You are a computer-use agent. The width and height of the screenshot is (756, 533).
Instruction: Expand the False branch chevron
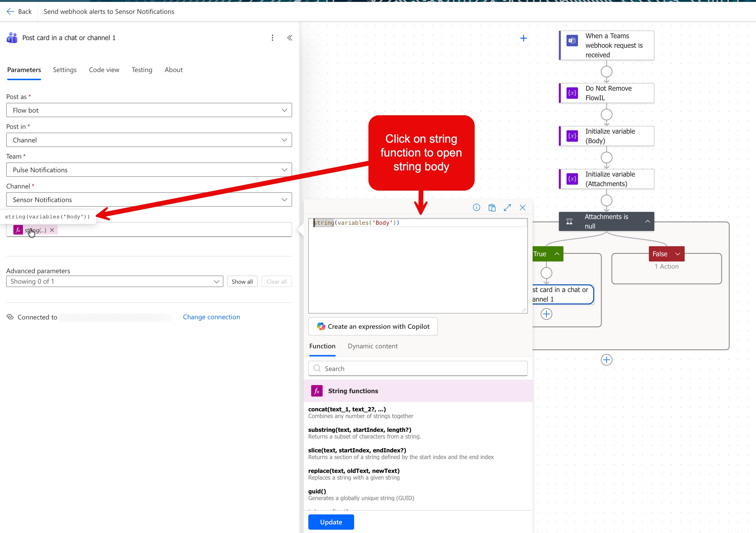678,254
